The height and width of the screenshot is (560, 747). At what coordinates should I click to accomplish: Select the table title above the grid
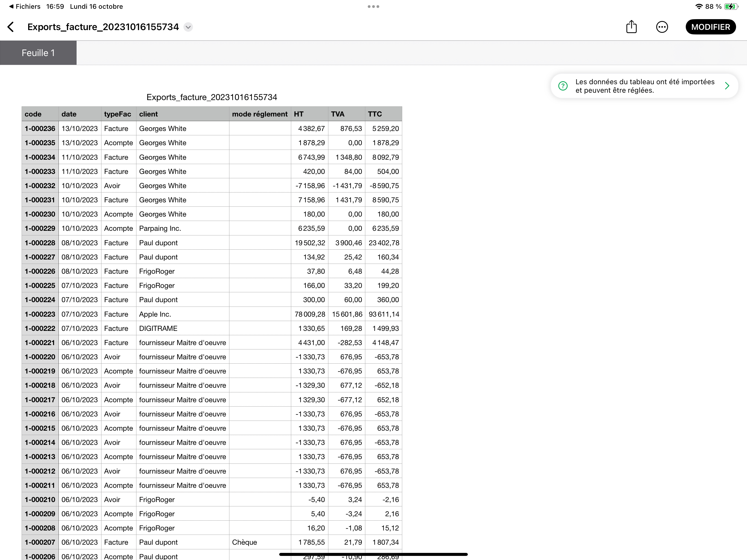pos(212,97)
